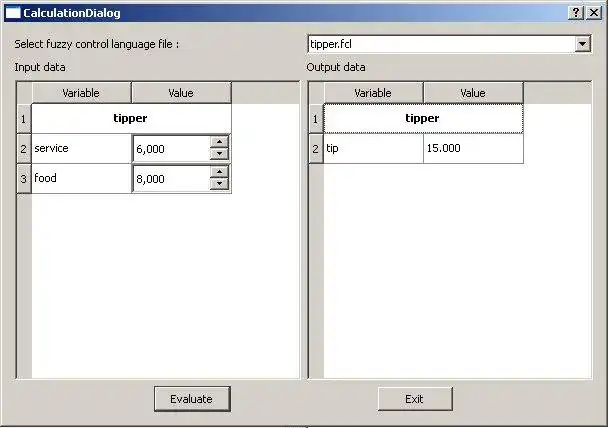Select the Input data table corner cell
Viewport: 608px width, 428px height.
[x=24, y=93]
